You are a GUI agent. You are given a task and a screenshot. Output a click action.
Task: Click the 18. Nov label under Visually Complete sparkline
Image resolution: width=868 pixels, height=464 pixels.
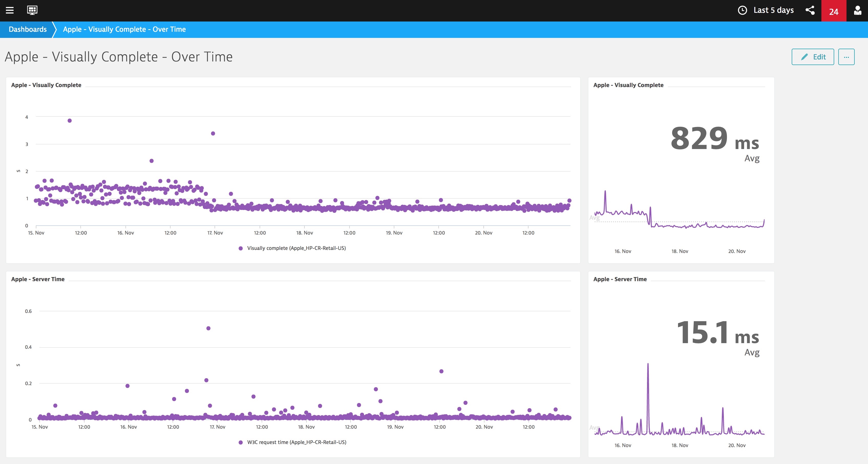point(680,251)
